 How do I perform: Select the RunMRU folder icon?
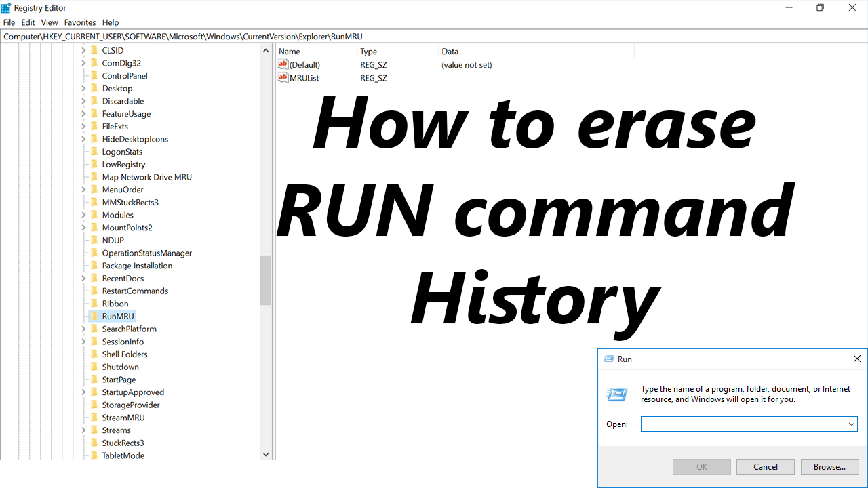[95, 316]
